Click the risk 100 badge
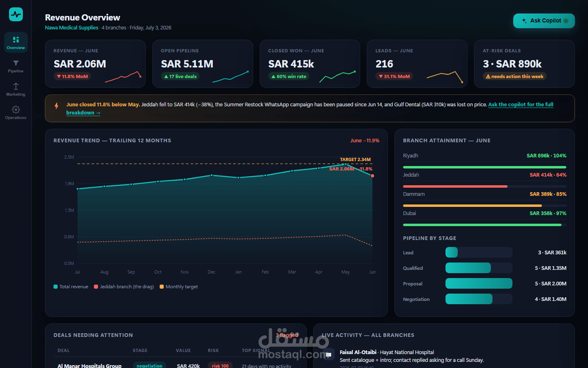 (x=220, y=365)
